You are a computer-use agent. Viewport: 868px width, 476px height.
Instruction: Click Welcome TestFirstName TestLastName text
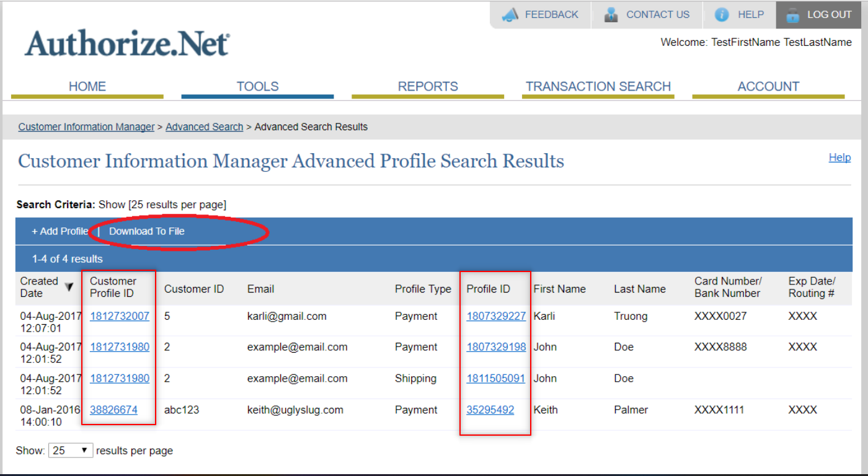point(756,42)
